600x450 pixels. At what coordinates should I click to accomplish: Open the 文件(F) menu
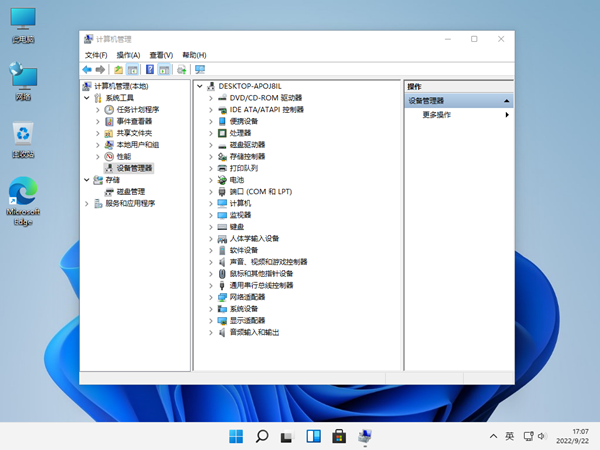(96, 55)
